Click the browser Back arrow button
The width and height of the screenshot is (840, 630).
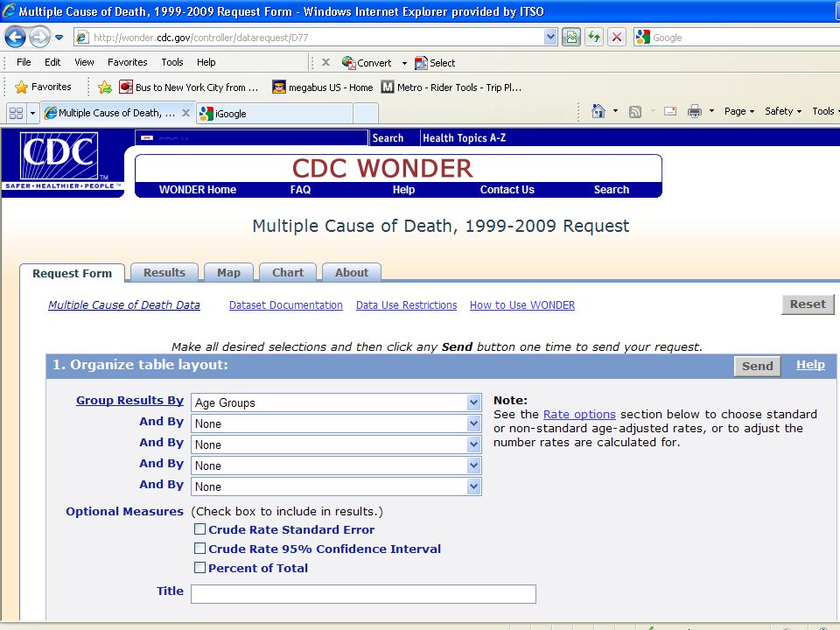15,37
